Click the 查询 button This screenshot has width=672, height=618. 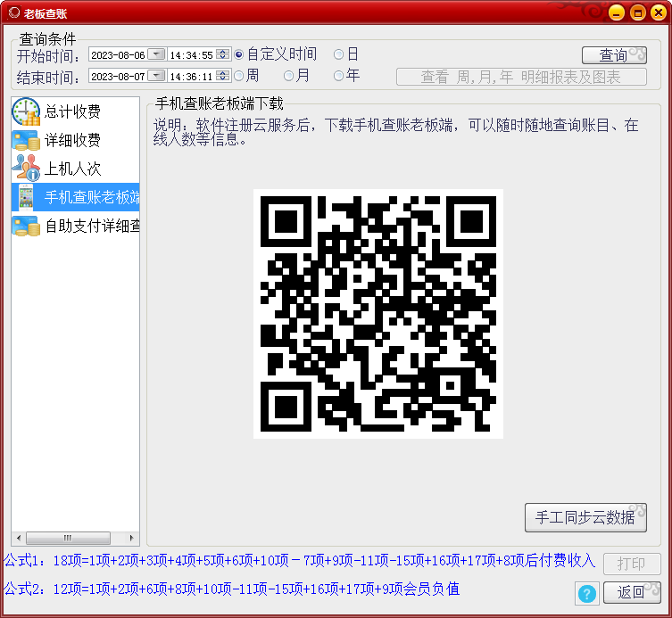coord(614,55)
